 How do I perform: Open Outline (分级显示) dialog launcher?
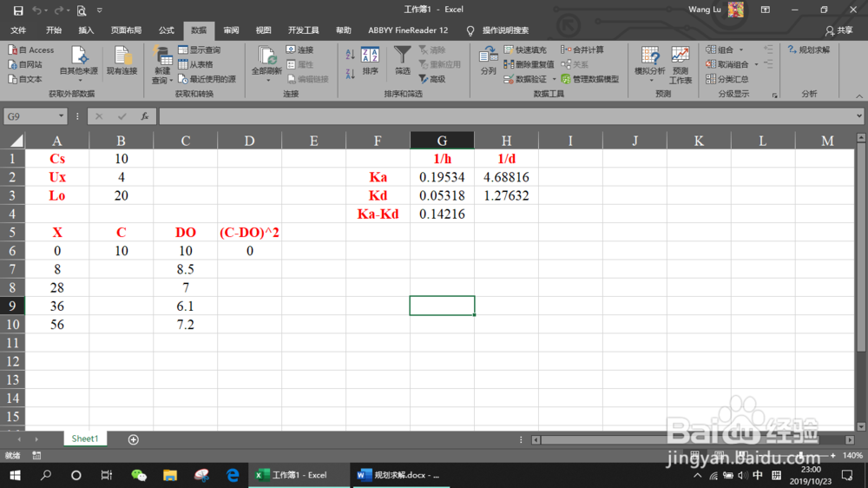pos(774,96)
